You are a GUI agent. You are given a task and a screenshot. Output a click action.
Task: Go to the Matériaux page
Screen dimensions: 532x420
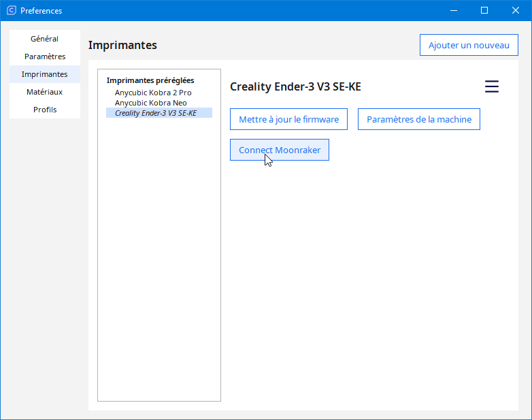45,92
